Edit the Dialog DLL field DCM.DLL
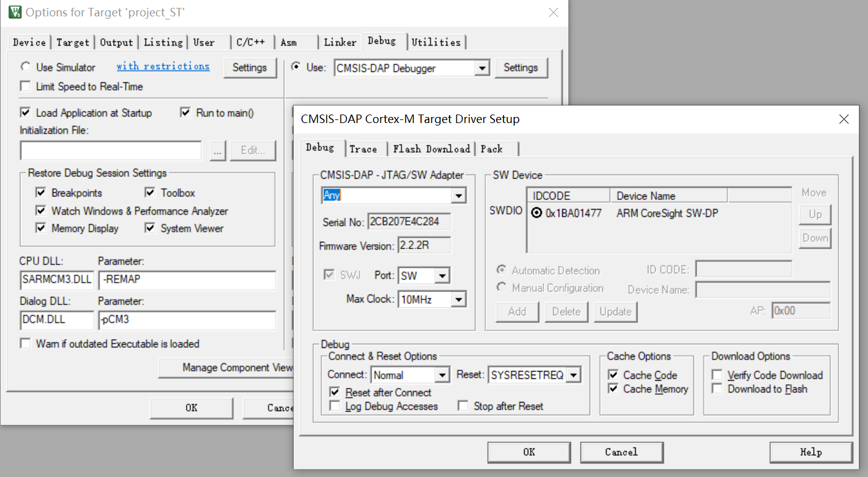The width and height of the screenshot is (868, 477). point(57,320)
